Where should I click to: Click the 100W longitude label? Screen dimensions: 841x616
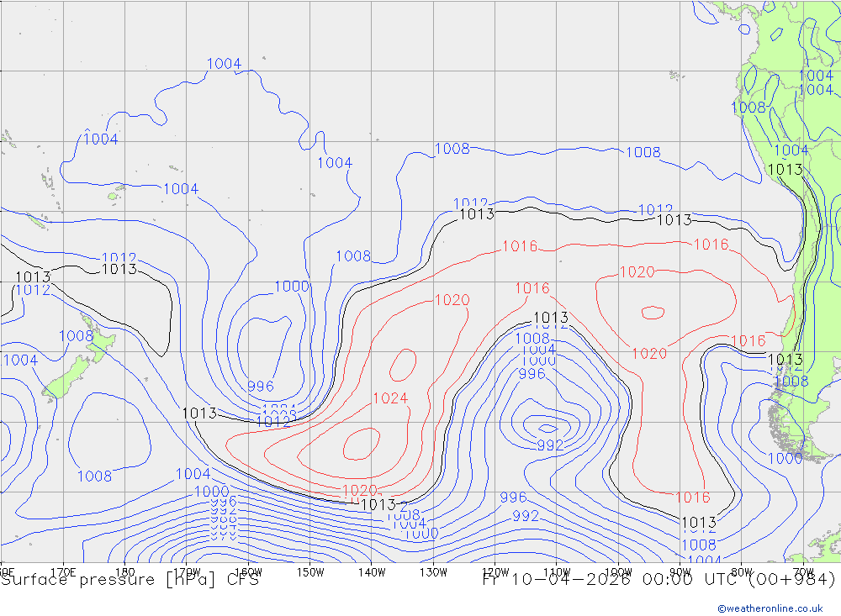(x=618, y=572)
